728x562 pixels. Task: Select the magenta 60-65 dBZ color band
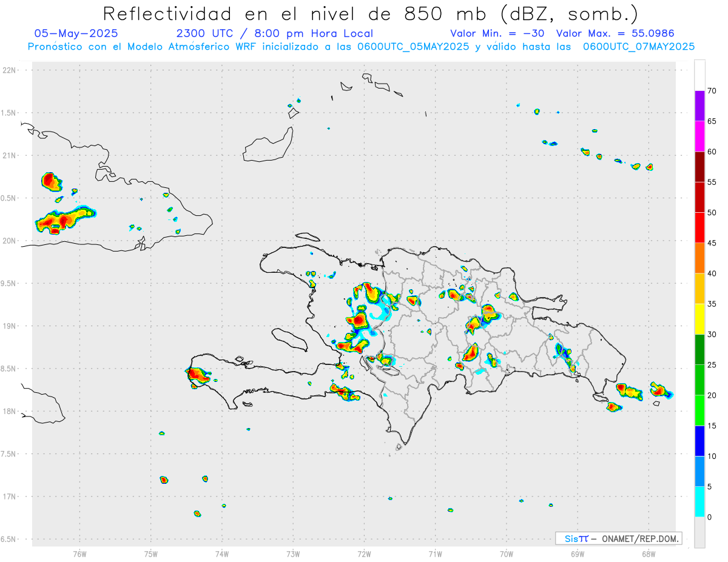[700, 136]
